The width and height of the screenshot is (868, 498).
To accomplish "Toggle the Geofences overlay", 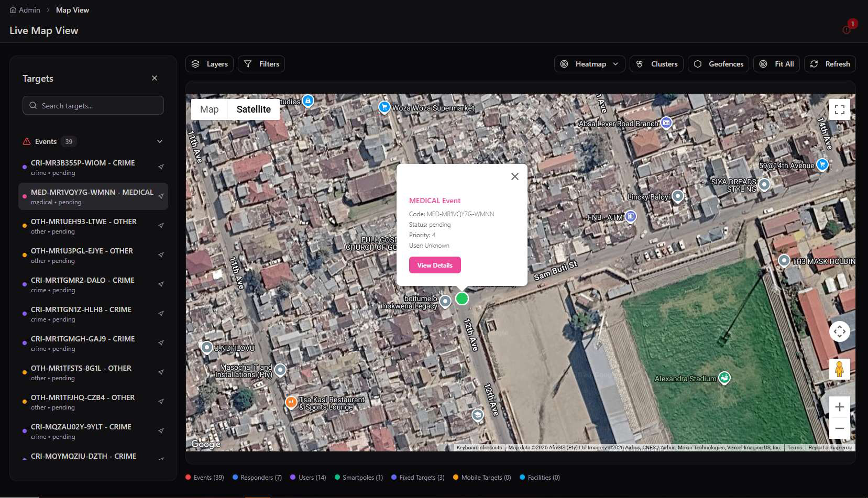I will coord(718,64).
